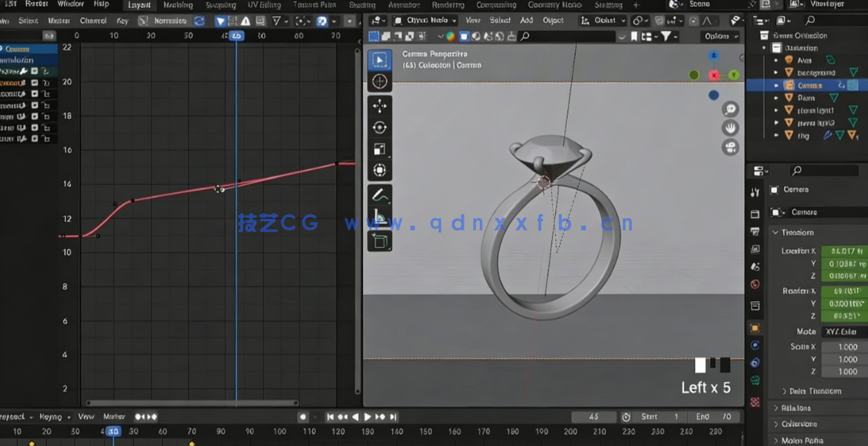Click the magnifying glass search in the outliner
The width and height of the screenshot is (868, 446).
tap(811, 20)
